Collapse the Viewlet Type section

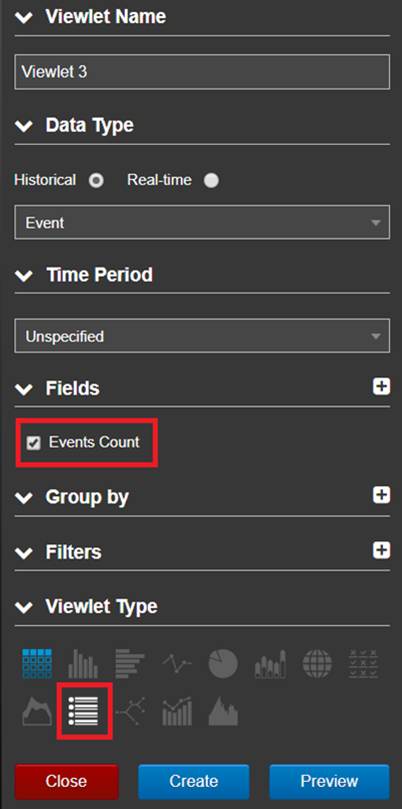pyautogui.click(x=24, y=607)
